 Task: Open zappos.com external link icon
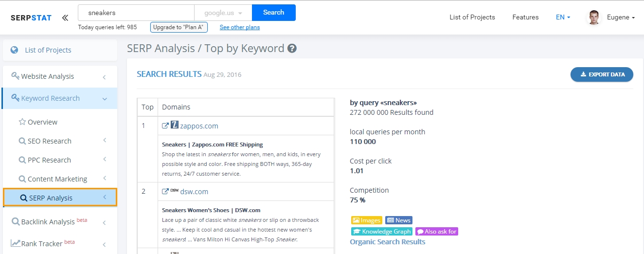(165, 126)
